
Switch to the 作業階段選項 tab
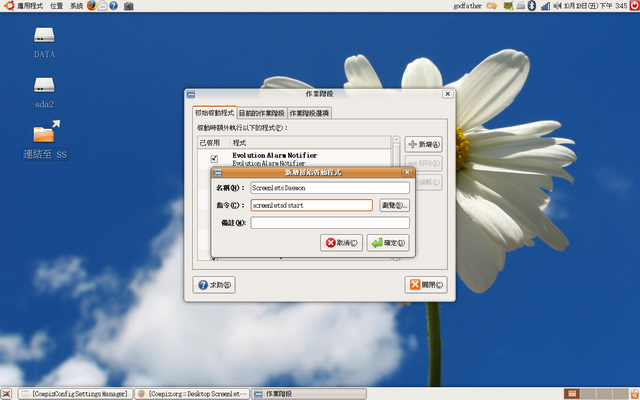pyautogui.click(x=309, y=113)
